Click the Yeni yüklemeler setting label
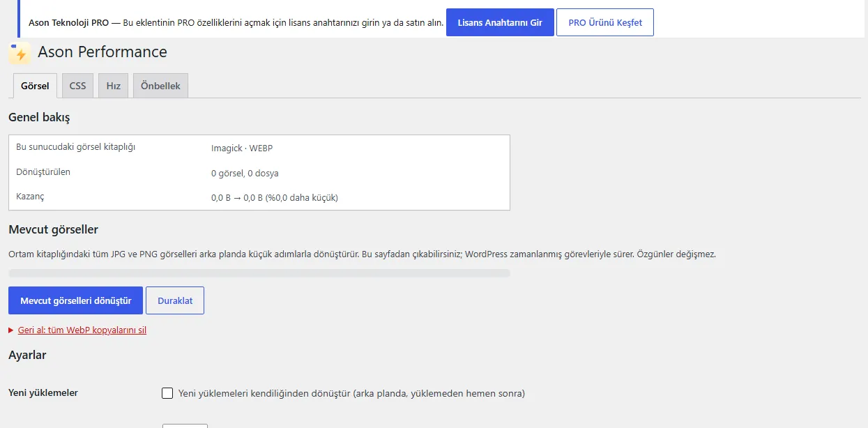Image resolution: width=868 pixels, height=428 pixels. [x=43, y=392]
